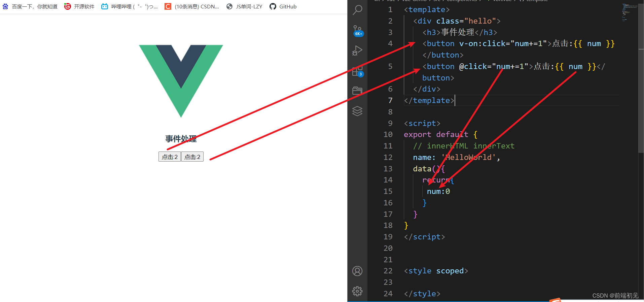Select line number 16 in the gutter
The height and width of the screenshot is (302, 644).
click(x=388, y=203)
